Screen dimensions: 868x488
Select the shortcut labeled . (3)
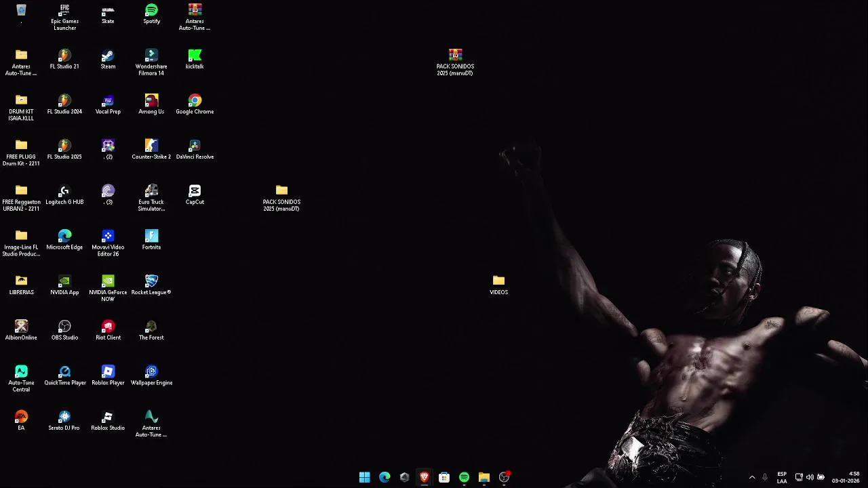[108, 195]
